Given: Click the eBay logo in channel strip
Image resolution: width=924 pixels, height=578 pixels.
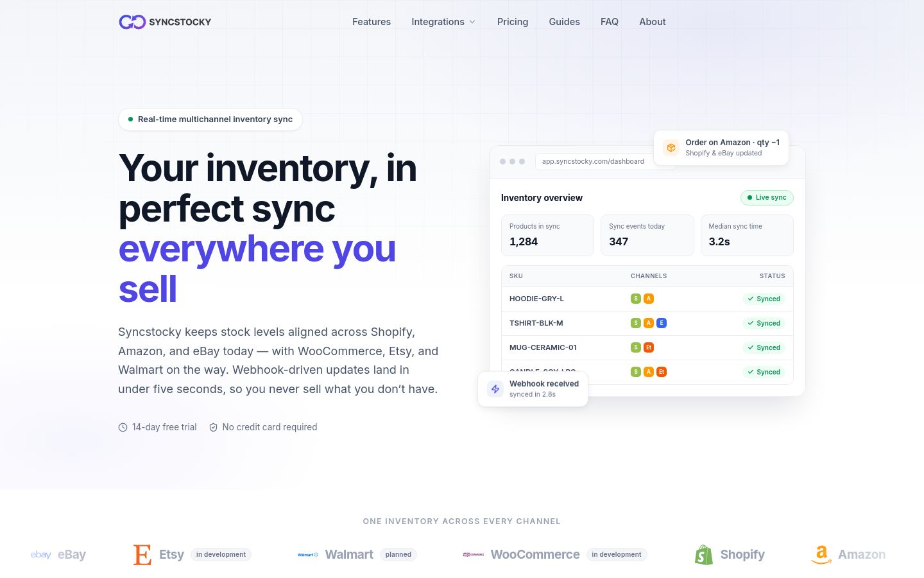Looking at the screenshot, I should (41, 554).
